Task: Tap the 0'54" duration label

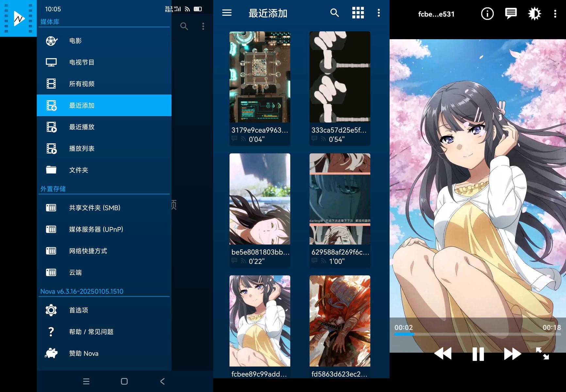Action: pyautogui.click(x=337, y=139)
